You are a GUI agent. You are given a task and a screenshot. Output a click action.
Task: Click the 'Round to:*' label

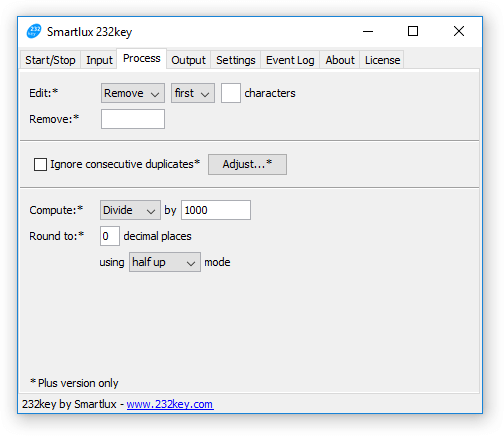(57, 236)
